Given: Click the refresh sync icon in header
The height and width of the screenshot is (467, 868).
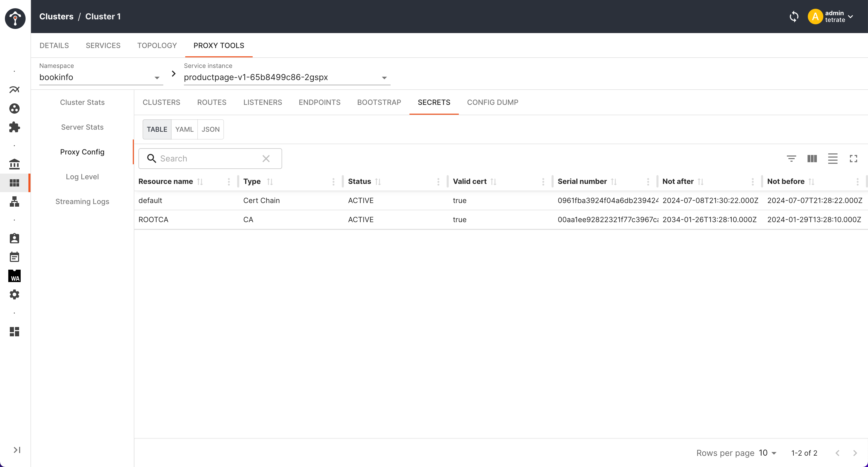Looking at the screenshot, I should [x=794, y=17].
